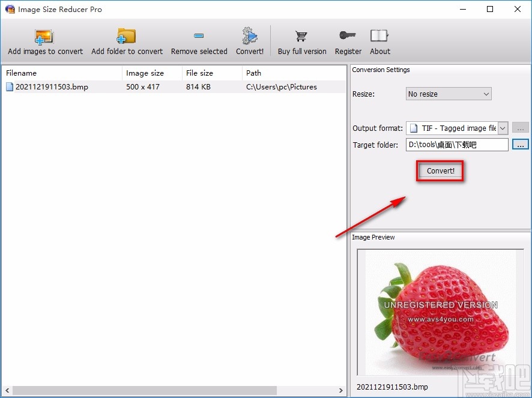The height and width of the screenshot is (398, 532).
Task: Open Add folder to convert tool
Action: pos(127,37)
